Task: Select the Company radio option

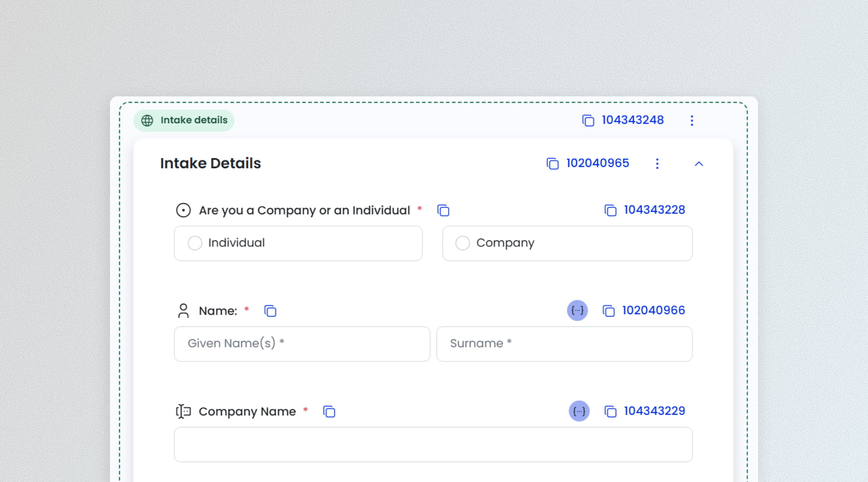Action: point(462,243)
